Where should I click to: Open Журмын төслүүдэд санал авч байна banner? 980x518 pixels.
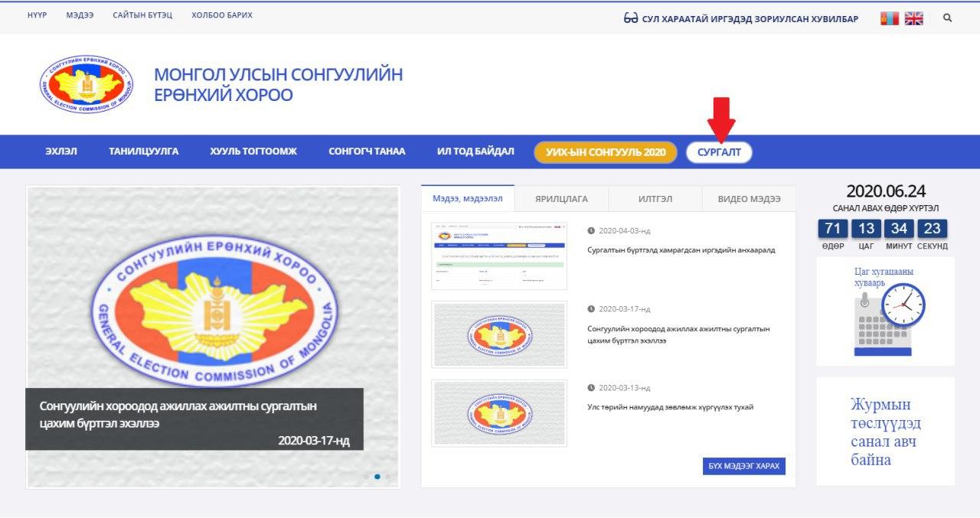coord(886,431)
